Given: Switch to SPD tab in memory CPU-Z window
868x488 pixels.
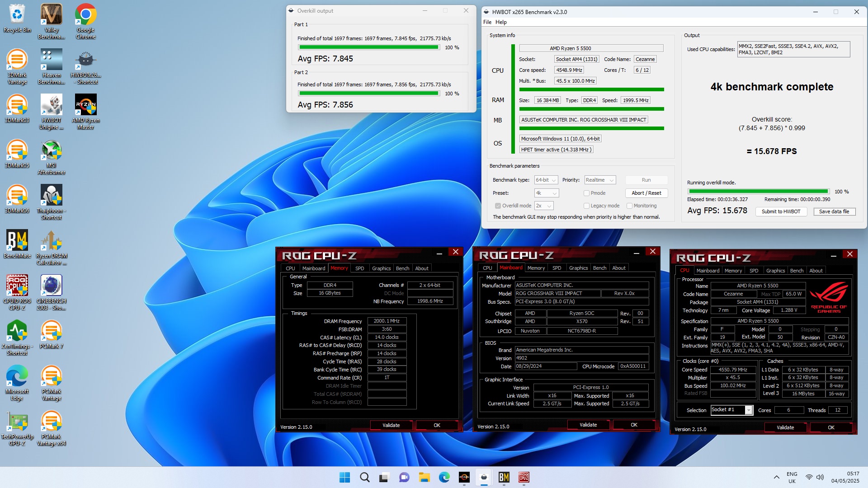Looking at the screenshot, I should click(360, 268).
